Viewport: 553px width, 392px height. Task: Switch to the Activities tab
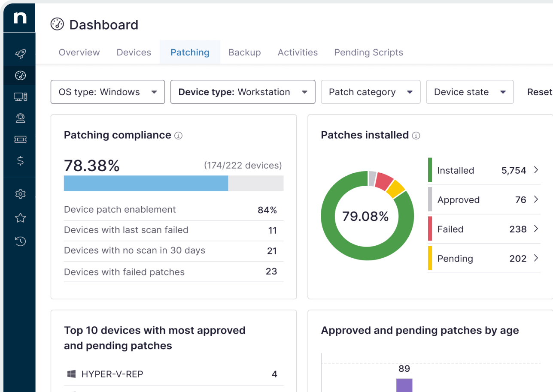click(298, 52)
